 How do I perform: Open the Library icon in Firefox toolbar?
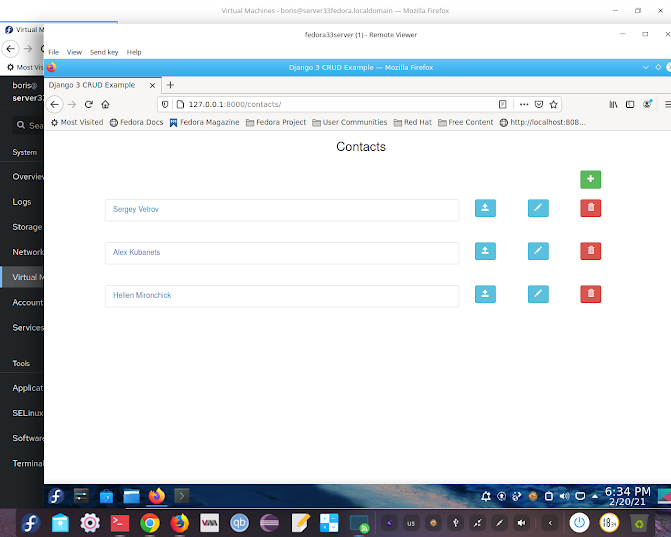point(613,104)
